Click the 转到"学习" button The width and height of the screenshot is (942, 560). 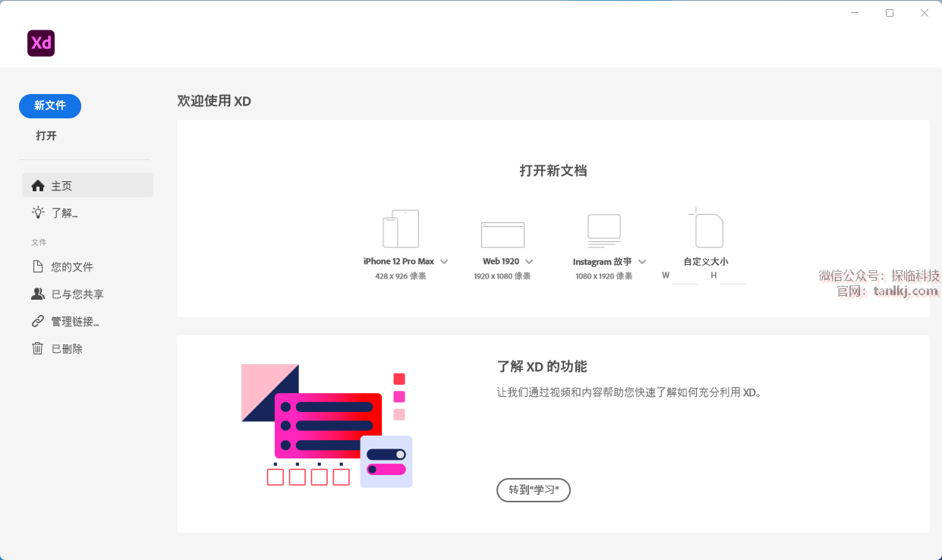[x=534, y=490]
